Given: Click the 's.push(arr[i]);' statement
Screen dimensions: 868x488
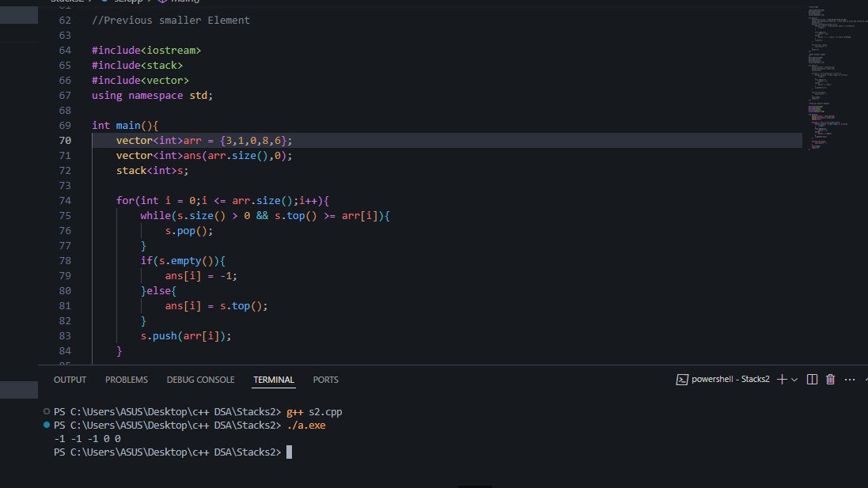Looking at the screenshot, I should point(186,336).
